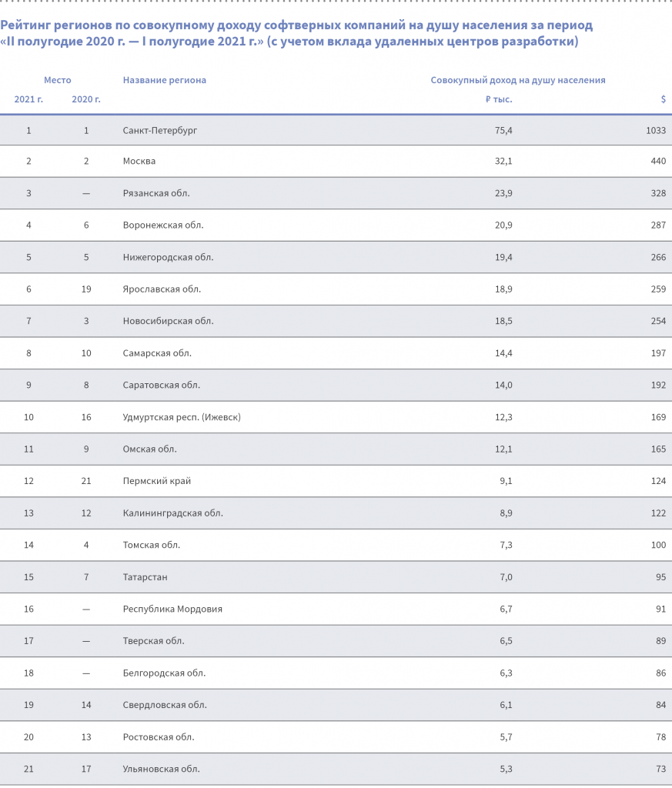Click the table title text

coord(296,33)
